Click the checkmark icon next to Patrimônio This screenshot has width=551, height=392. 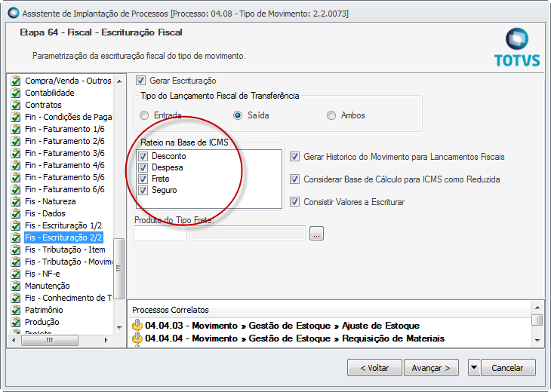pos(15,310)
